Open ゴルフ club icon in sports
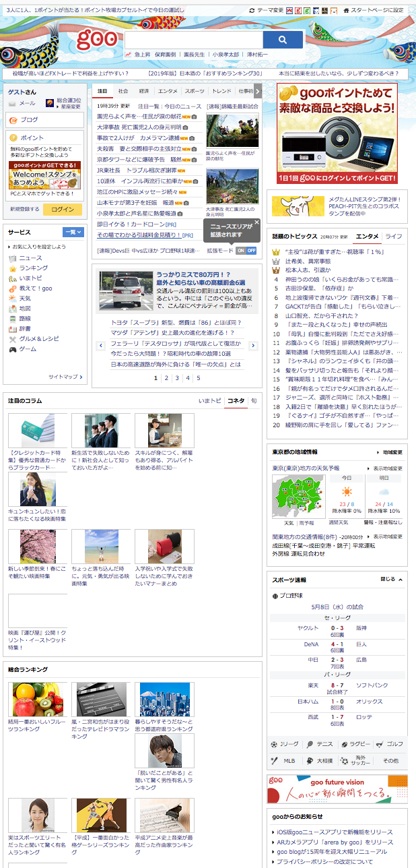Image resolution: width=416 pixels, height=868 pixels. (x=379, y=745)
